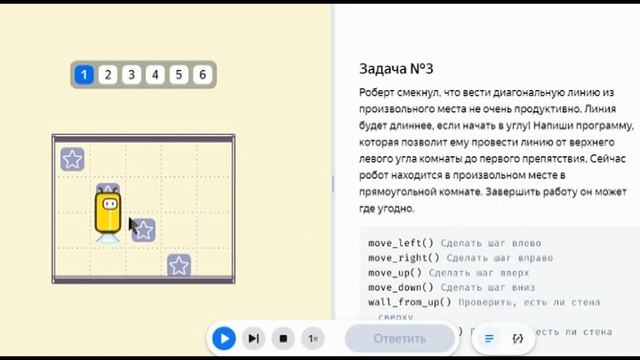Viewport: 640px width, 360px height.
Task: Click the move_down() command text
Action: [x=401, y=287]
